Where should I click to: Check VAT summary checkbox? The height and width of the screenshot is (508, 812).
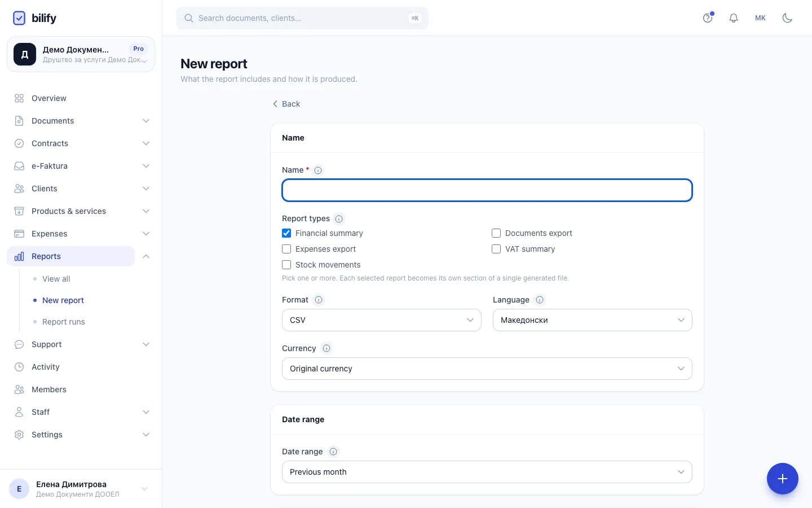coord(496,249)
